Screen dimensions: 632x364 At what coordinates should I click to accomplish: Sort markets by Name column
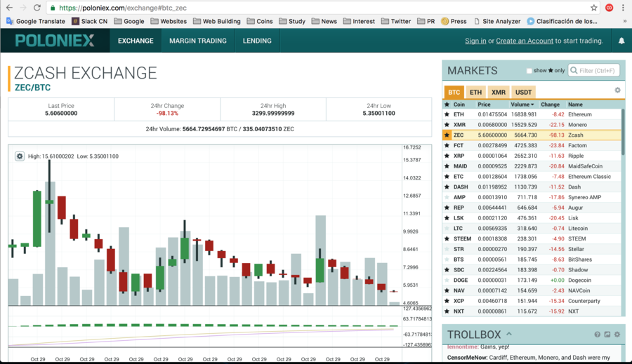pos(575,105)
